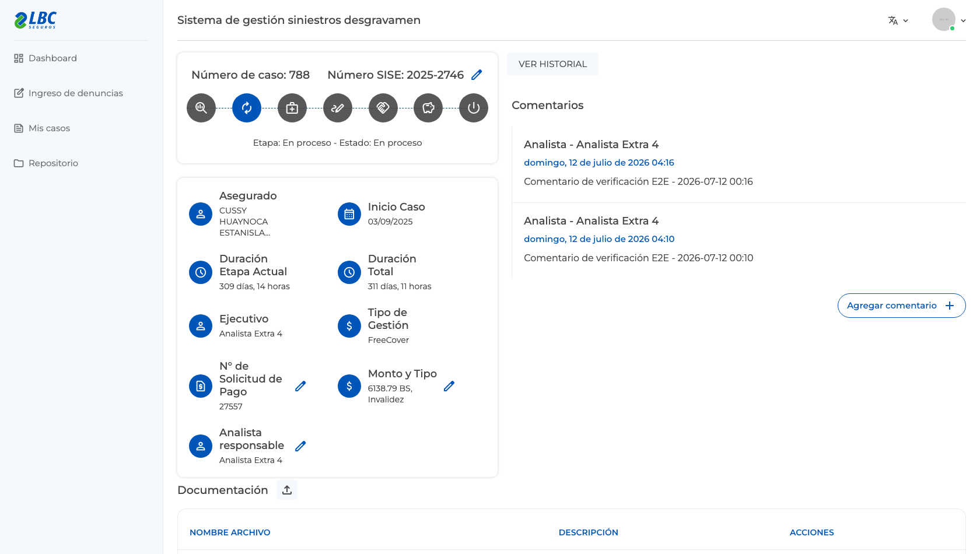Select the piggy bank payment stage icon
Screen dimensions: 980x554
point(428,108)
